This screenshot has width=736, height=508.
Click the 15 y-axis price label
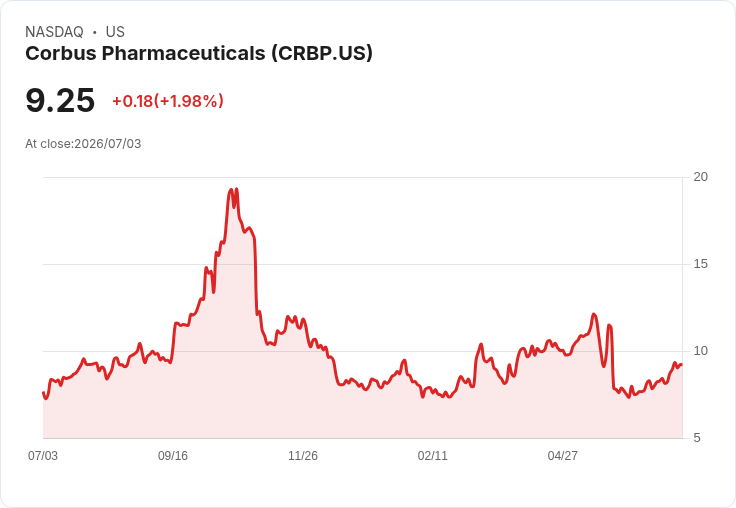click(700, 264)
